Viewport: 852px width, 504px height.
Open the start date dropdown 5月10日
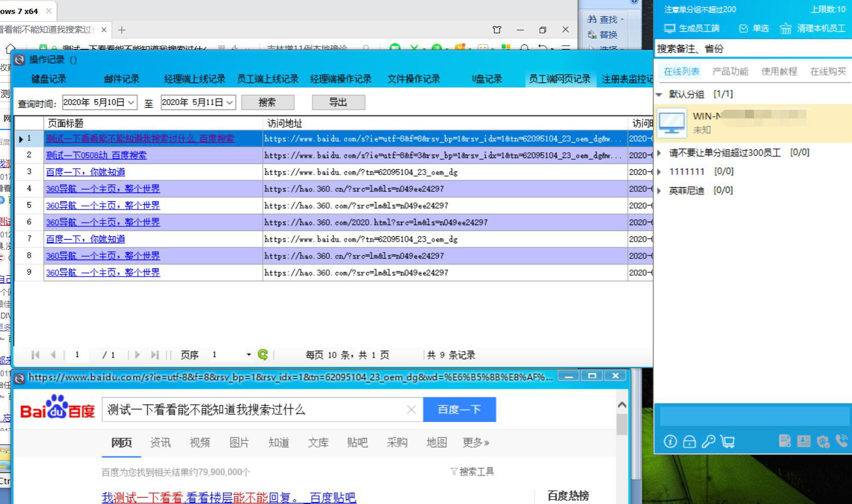(131, 103)
